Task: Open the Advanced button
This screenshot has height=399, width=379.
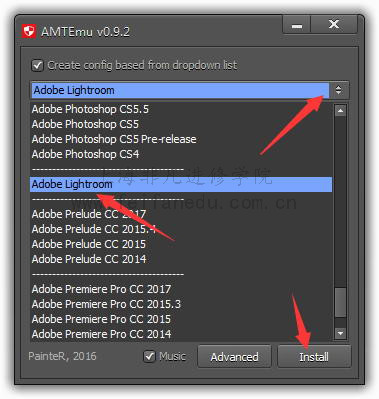Action: [x=234, y=357]
